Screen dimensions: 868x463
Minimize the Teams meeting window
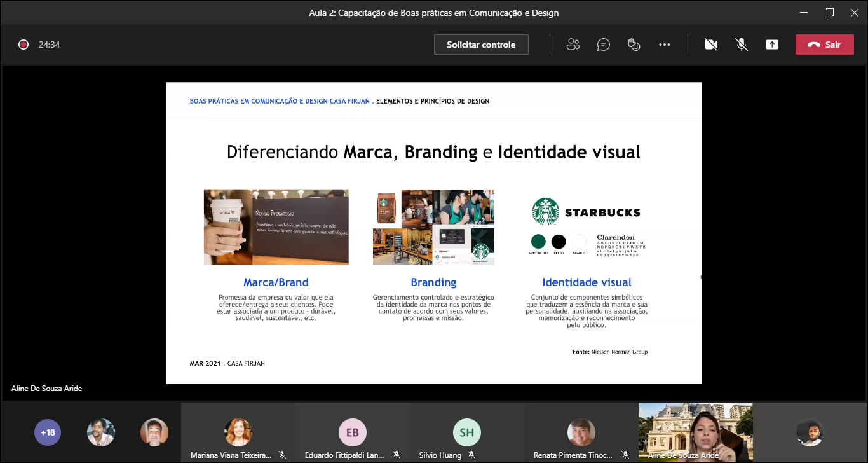click(803, 13)
